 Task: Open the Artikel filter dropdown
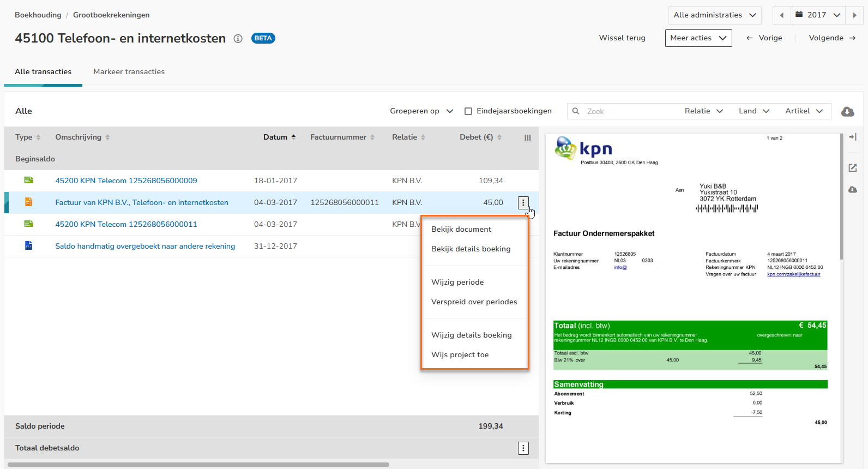(804, 111)
